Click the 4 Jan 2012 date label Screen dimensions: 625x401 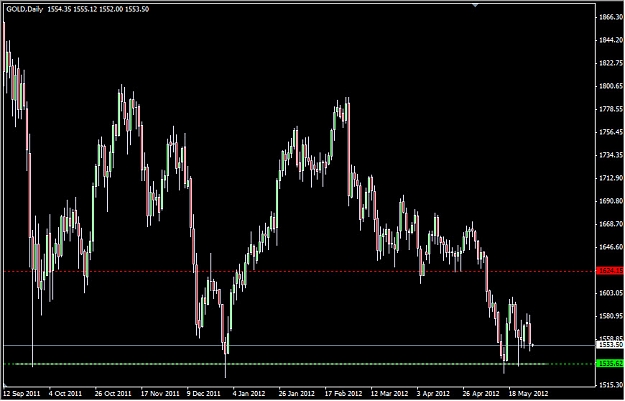(x=251, y=393)
